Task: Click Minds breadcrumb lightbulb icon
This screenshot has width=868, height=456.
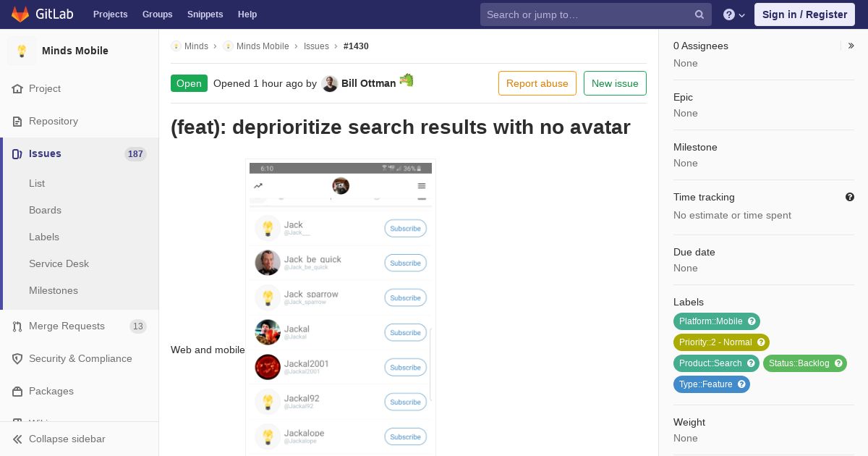Action: tap(176, 46)
